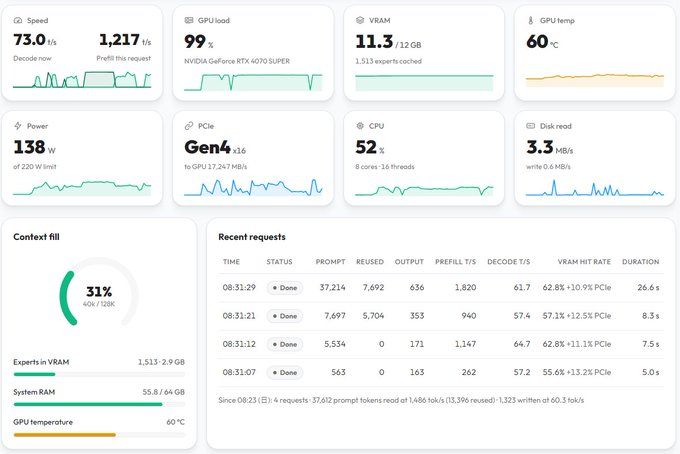This screenshot has width=680, height=454.
Task: Click the 8 cores 16 threads text
Action: 385,167
